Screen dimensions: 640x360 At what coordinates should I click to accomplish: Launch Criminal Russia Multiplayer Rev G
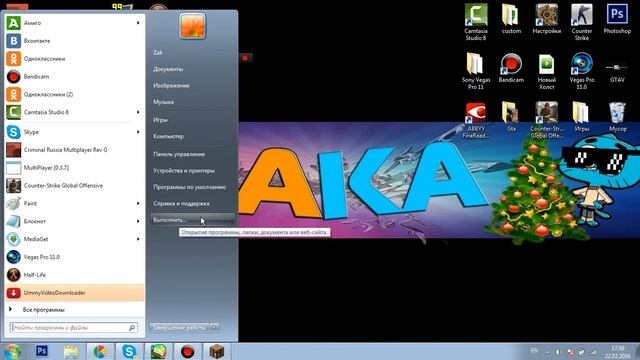(x=75, y=150)
